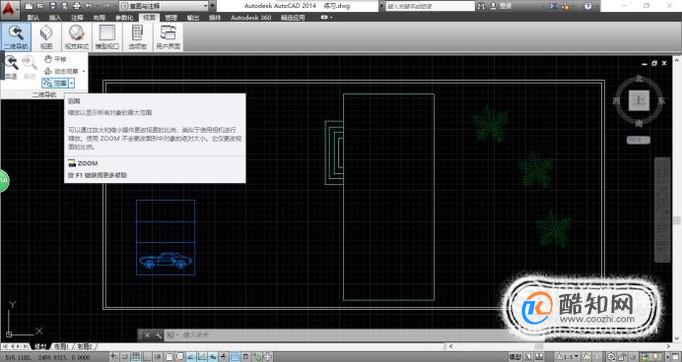Click the AutoCAD application logo button

[9, 9]
